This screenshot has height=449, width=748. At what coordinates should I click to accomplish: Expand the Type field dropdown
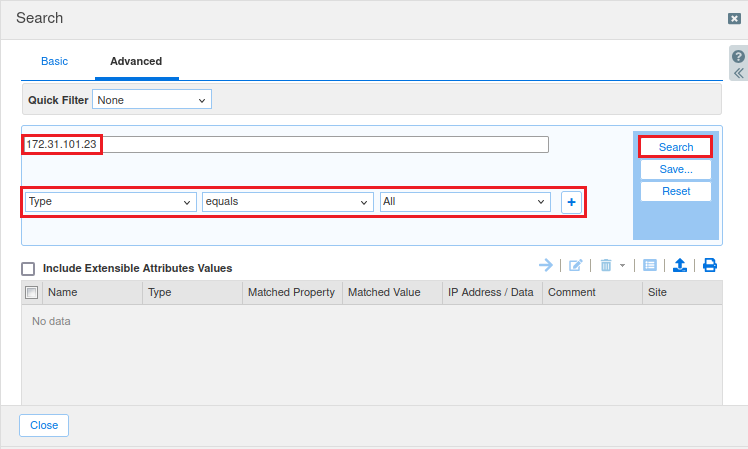click(x=110, y=202)
